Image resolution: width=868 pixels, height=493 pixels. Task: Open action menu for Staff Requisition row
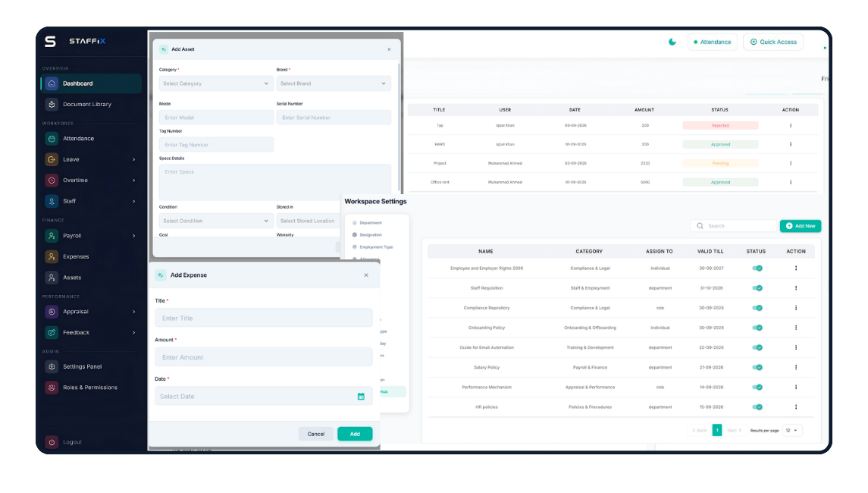point(796,288)
